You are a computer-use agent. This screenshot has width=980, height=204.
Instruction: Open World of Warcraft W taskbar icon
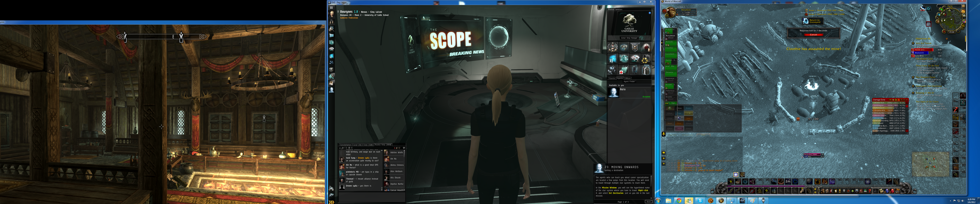pyautogui.click(x=721, y=201)
